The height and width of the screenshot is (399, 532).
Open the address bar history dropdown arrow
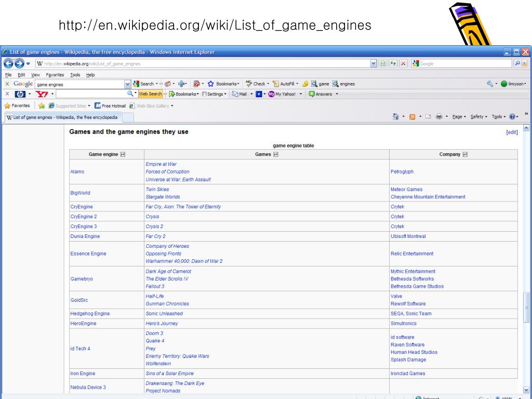(x=373, y=63)
